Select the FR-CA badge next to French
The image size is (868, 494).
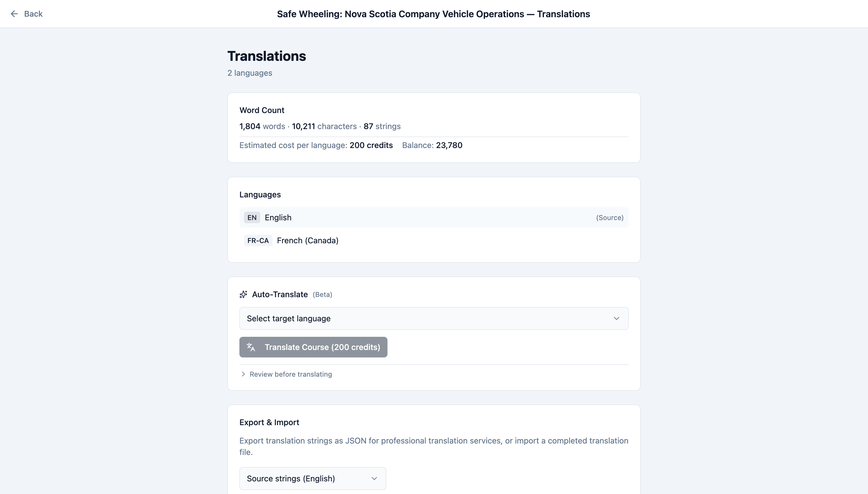(x=258, y=240)
